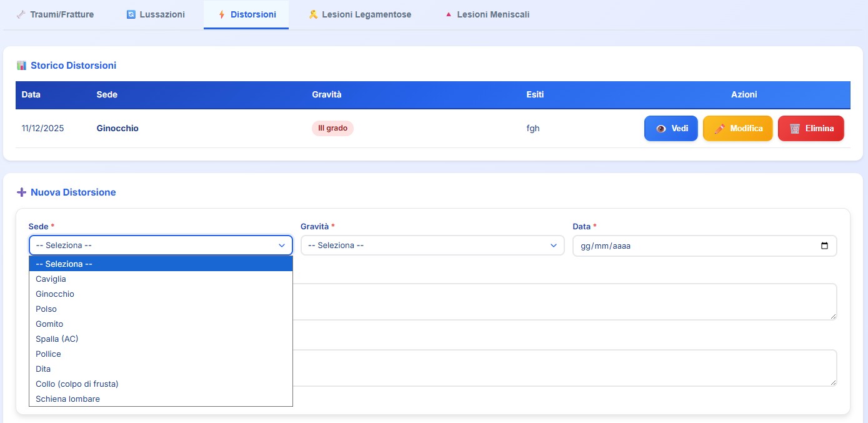The image size is (868, 423).
Task: Click the Data date input field
Action: point(694,246)
